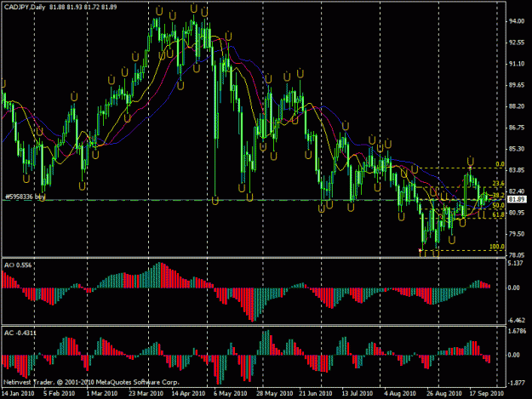Screen dimensions: 532x399
Task: Click the -1.877 value on AC scale
Action: pyautogui.click(x=516, y=383)
